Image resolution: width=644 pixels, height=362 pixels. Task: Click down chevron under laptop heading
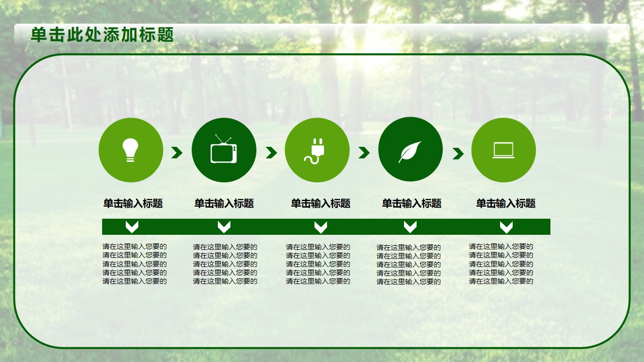[506, 227]
